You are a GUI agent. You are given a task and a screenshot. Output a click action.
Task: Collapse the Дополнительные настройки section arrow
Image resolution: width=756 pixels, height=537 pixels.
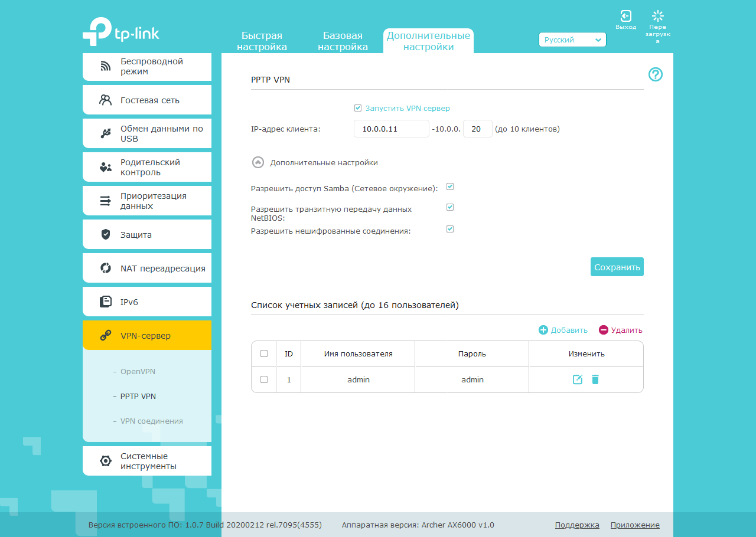coord(258,162)
